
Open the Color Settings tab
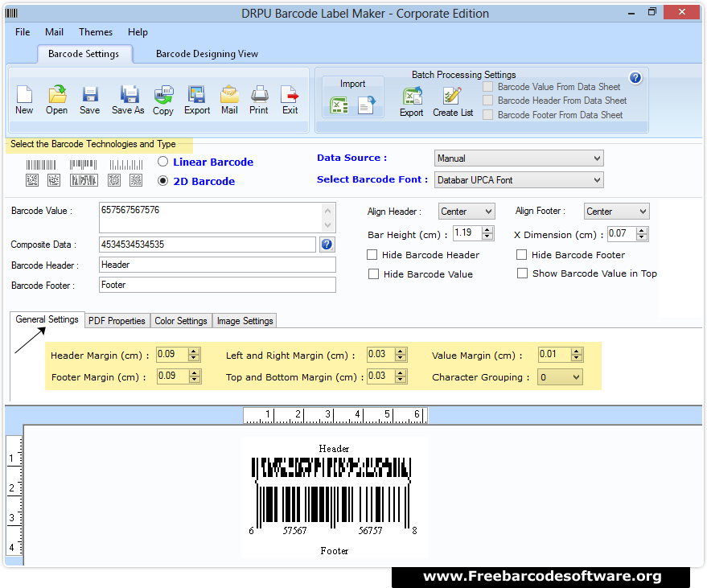click(181, 321)
